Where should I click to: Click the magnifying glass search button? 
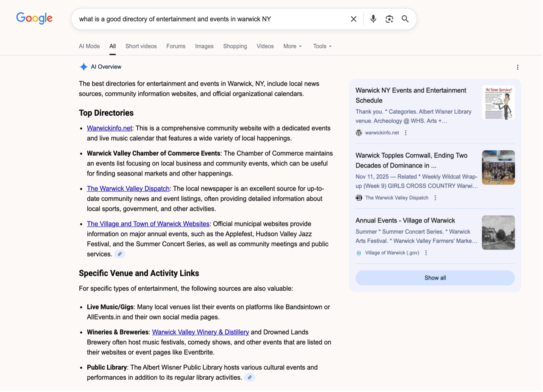(405, 19)
